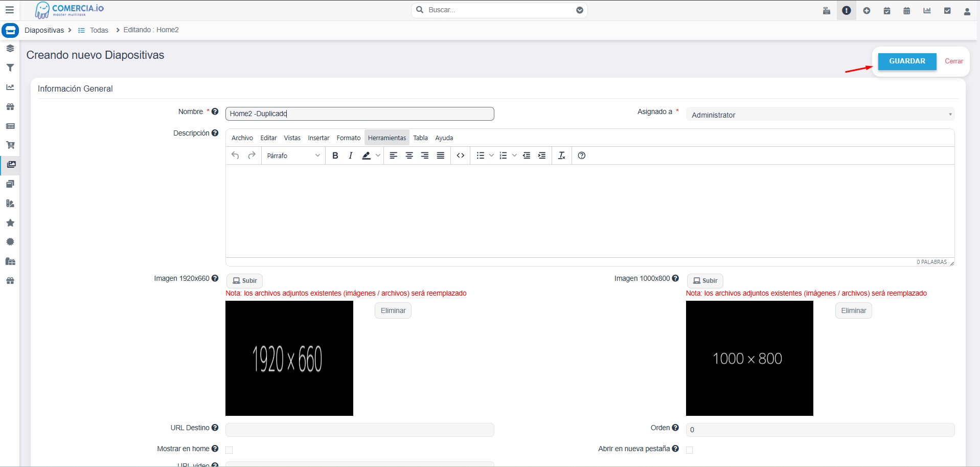980x467 pixels.
Task: Open the bar chart reports icon
Action: 927,11
